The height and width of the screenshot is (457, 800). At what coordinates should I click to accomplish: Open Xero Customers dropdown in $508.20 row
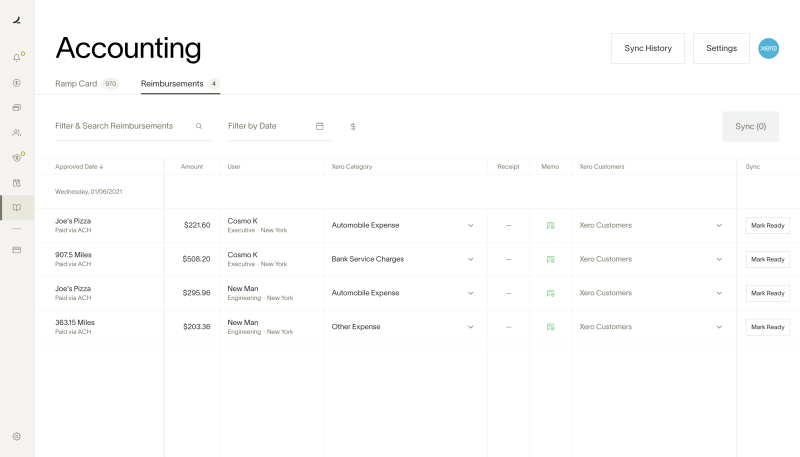[x=719, y=259]
